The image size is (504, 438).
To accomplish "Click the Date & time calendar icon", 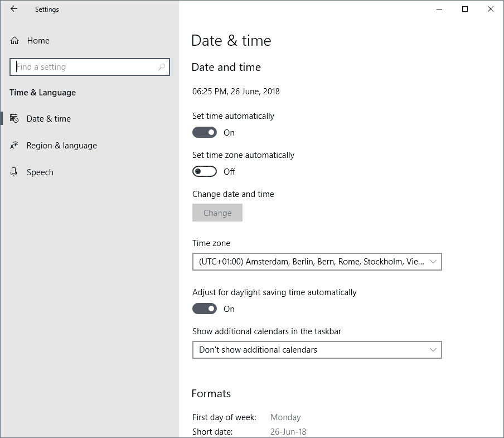I will (14, 119).
